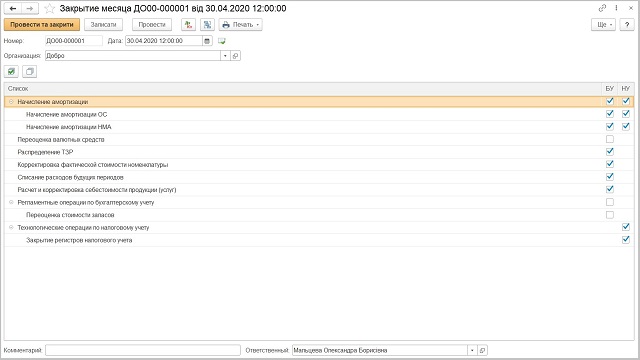Uncheck НУ checkbox for Закрытие регистров налогового учета
Screen dimensions: 640x360
click(x=626, y=240)
